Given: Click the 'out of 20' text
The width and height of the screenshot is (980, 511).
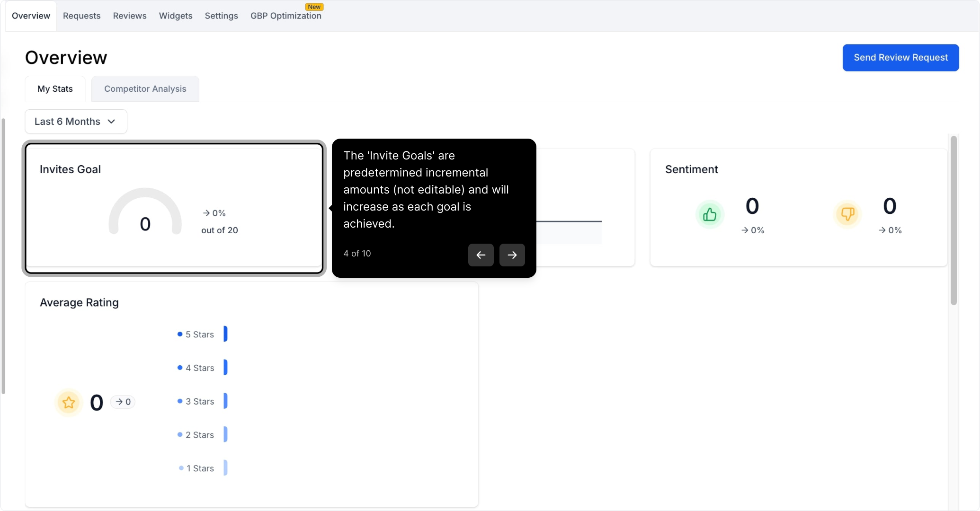Looking at the screenshot, I should [x=220, y=230].
